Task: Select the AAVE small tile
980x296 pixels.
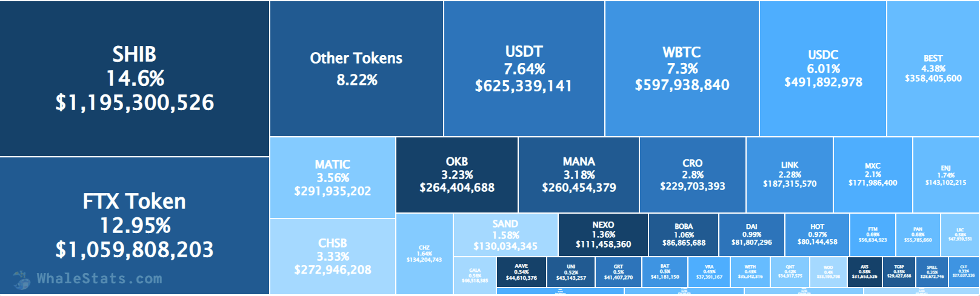Action: [521, 272]
